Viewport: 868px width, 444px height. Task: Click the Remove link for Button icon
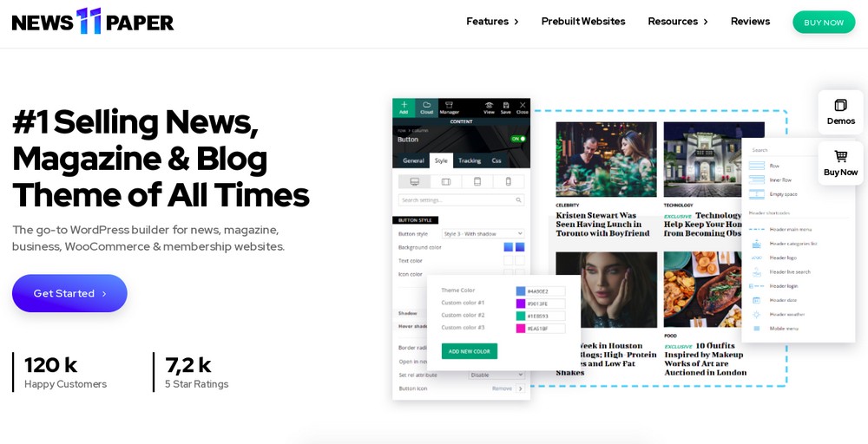[x=502, y=388]
